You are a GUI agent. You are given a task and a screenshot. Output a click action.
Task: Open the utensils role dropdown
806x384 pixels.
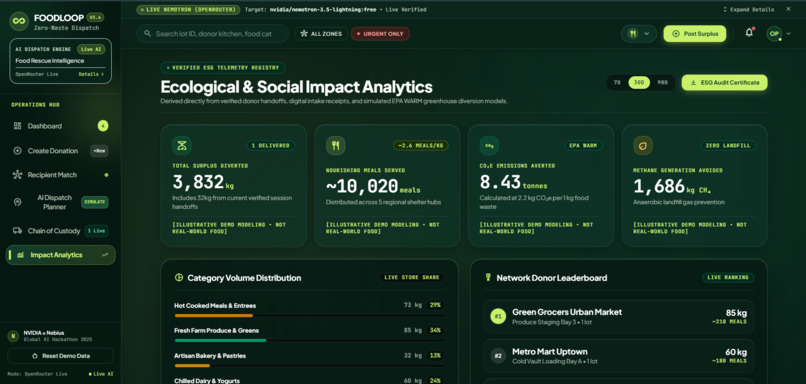coord(638,33)
